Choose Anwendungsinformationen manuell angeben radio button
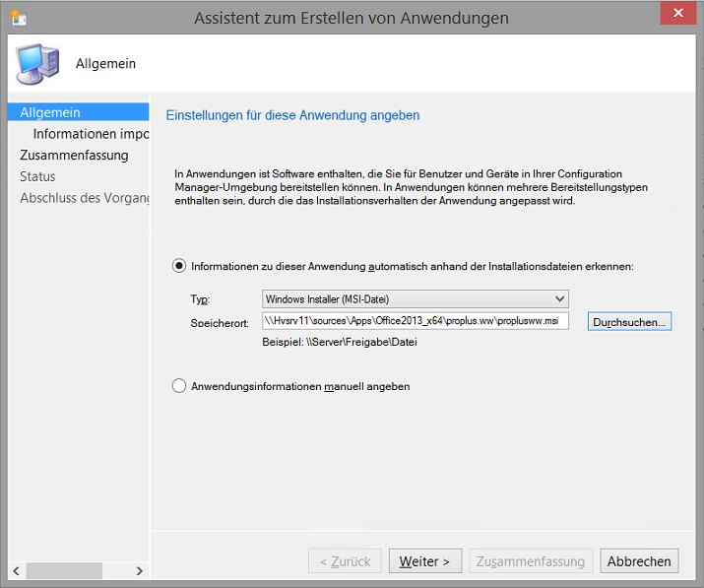 (179, 386)
